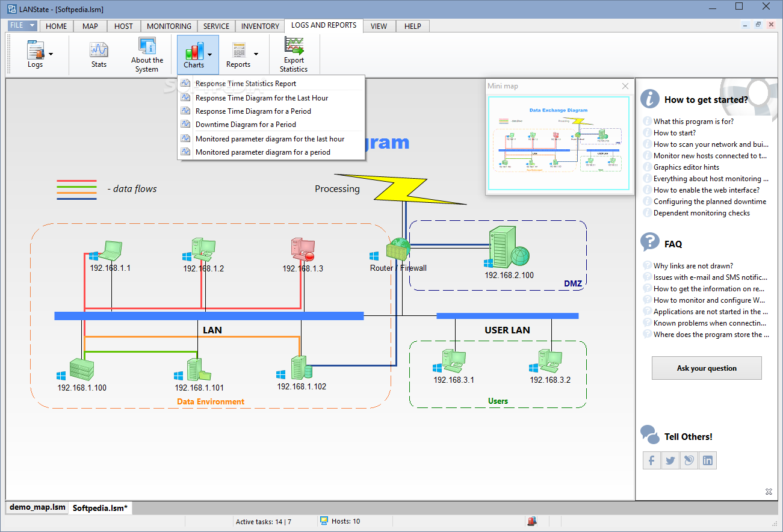Image resolution: width=783 pixels, height=532 pixels.
Task: Choose Response Time Diagram for a Period
Action: click(x=271, y=111)
